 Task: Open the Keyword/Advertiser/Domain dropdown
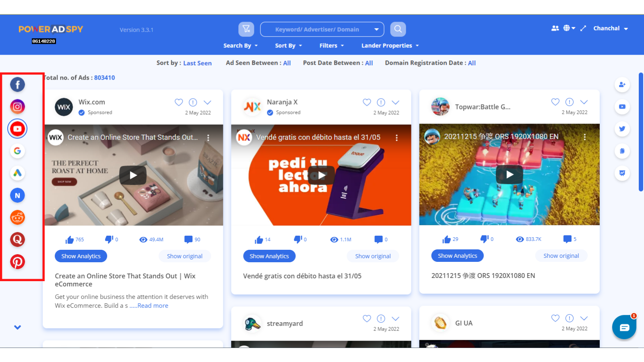322,29
